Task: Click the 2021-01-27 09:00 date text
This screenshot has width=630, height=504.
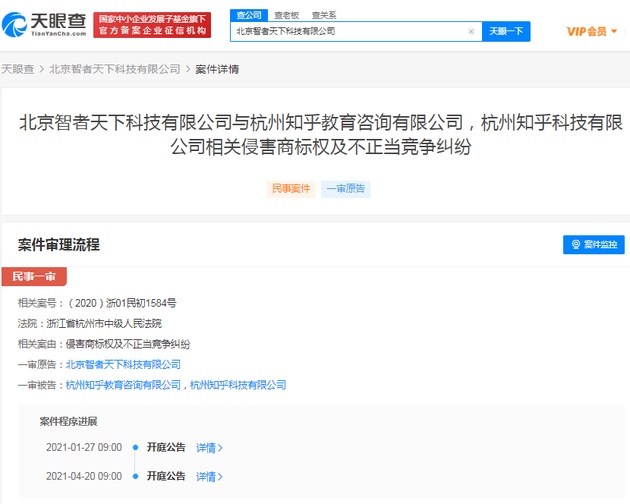Action: 84,447
